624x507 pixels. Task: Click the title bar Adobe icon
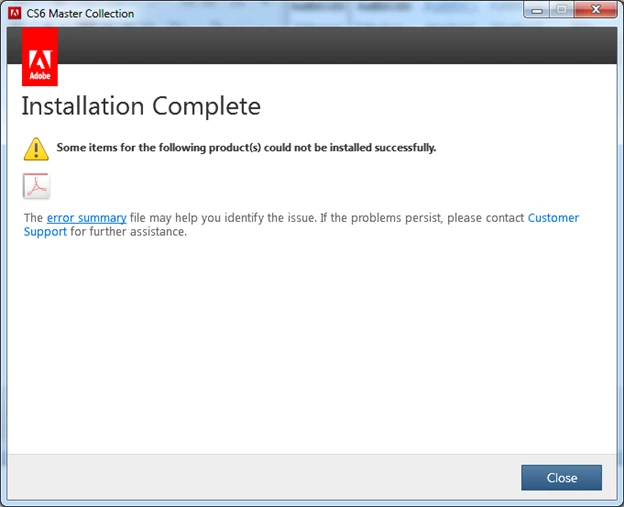click(15, 13)
